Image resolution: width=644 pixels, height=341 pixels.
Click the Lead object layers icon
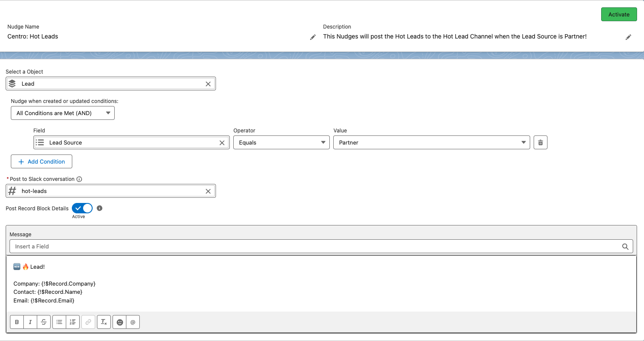(12, 84)
